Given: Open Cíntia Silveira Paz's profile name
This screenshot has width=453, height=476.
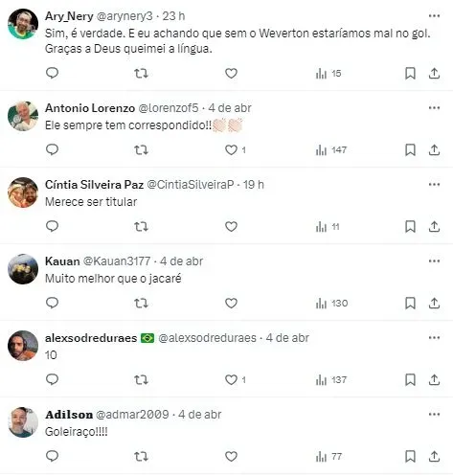Looking at the screenshot, I should (x=94, y=185).
